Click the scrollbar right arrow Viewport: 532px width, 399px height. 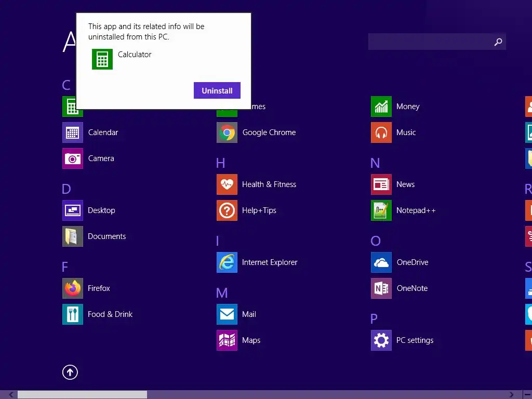511,395
